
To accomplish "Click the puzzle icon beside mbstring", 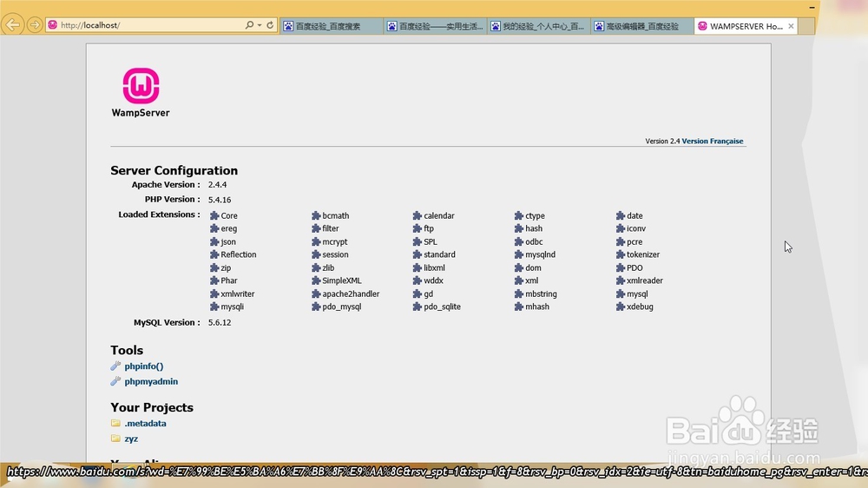I will click(519, 293).
